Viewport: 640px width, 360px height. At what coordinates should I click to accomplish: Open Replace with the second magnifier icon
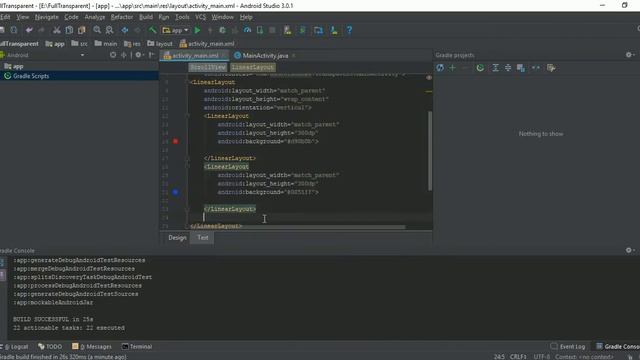point(109,30)
